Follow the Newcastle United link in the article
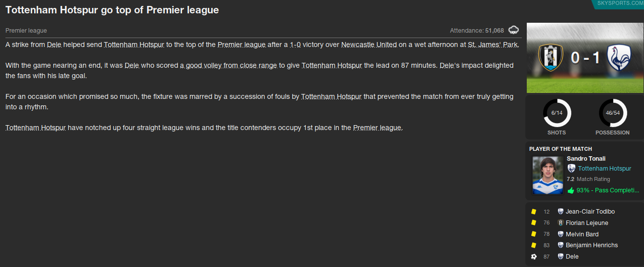 (369, 44)
